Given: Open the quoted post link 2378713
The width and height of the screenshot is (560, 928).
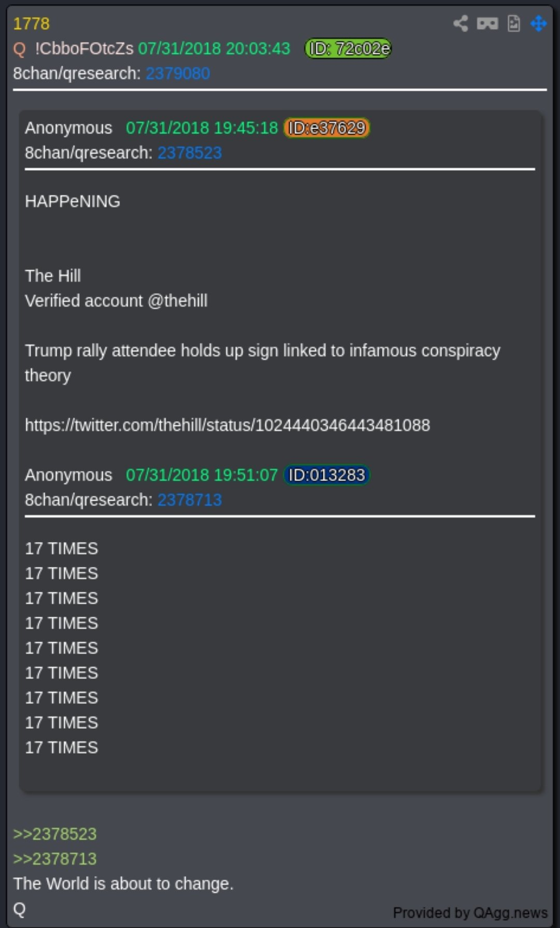Looking at the screenshot, I should point(189,500).
